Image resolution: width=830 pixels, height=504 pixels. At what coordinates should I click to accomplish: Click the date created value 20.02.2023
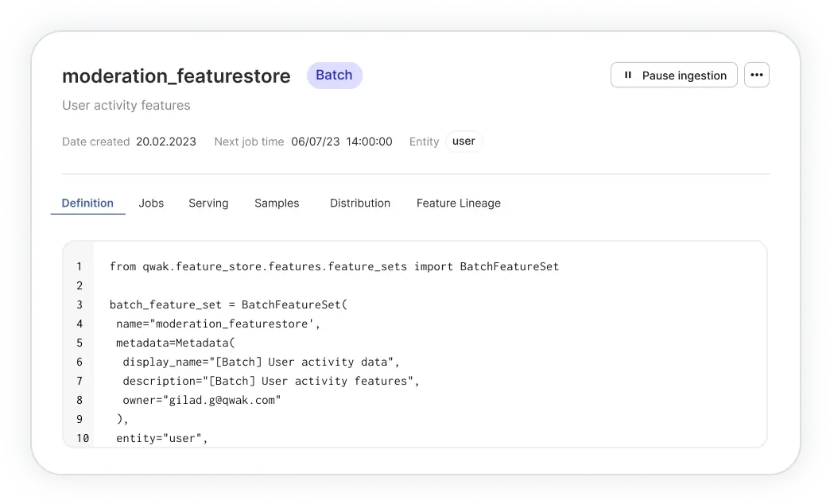pyautogui.click(x=166, y=142)
